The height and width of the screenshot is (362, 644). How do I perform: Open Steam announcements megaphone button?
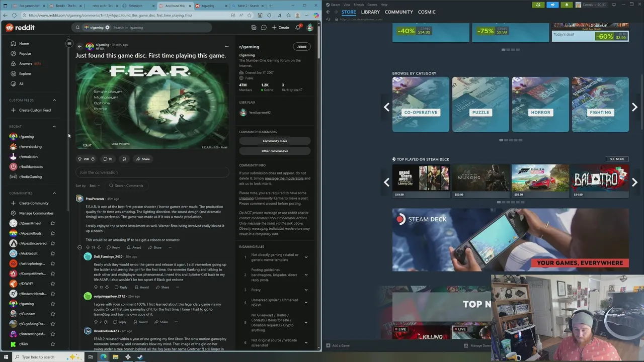click(552, 5)
